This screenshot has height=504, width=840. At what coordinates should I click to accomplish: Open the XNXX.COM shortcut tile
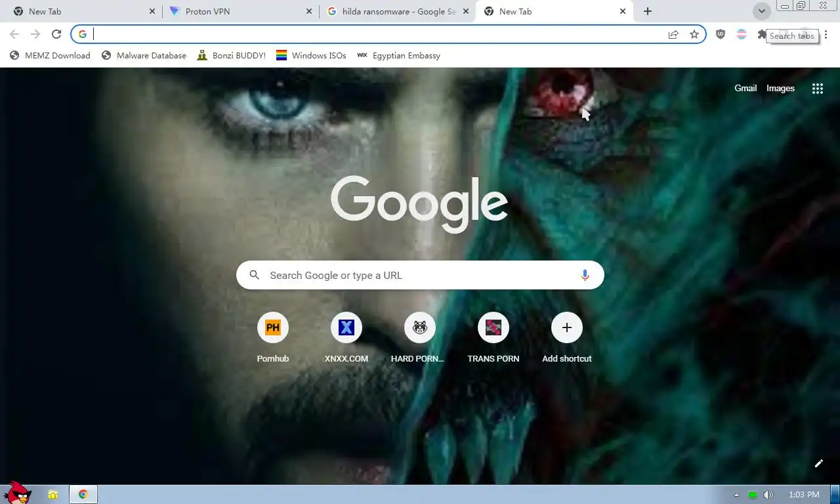(346, 338)
